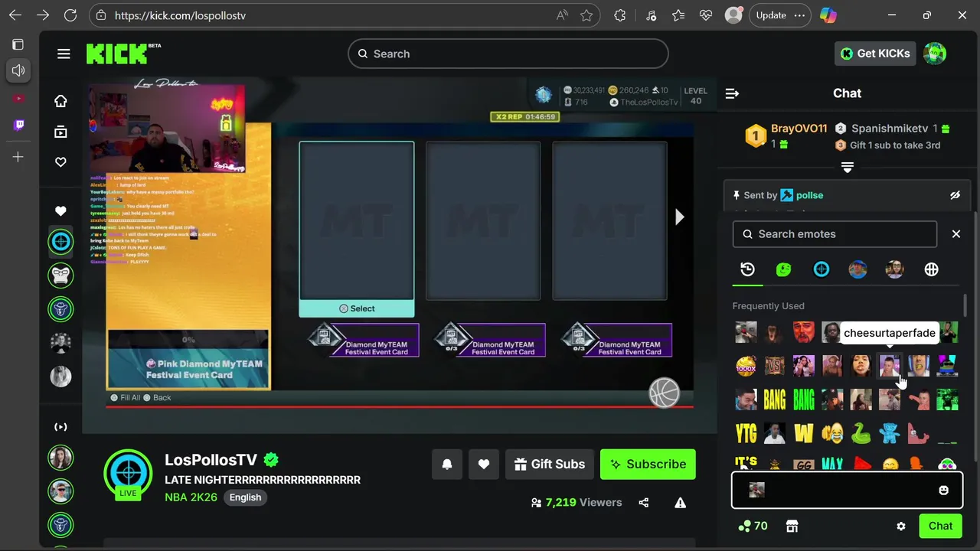Click the Get KICKs button
The width and height of the screenshot is (980, 551).
[875, 54]
